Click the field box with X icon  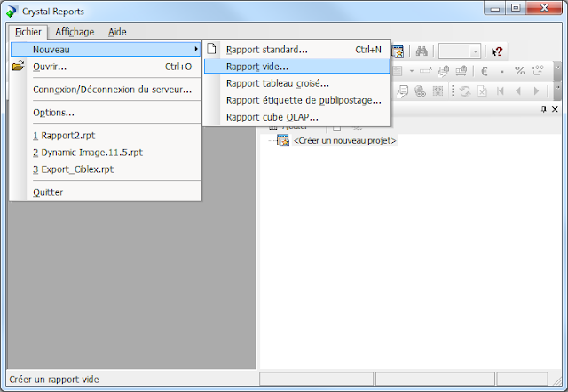tap(426, 70)
